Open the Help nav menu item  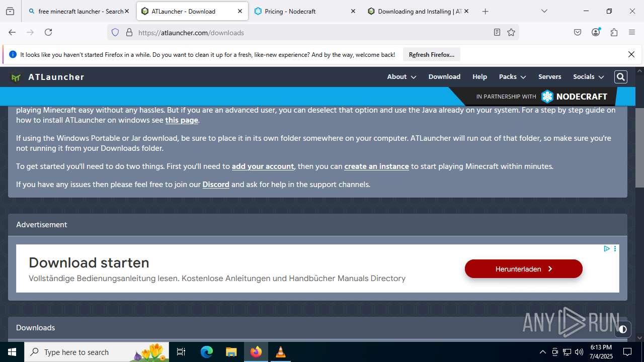[x=479, y=77]
